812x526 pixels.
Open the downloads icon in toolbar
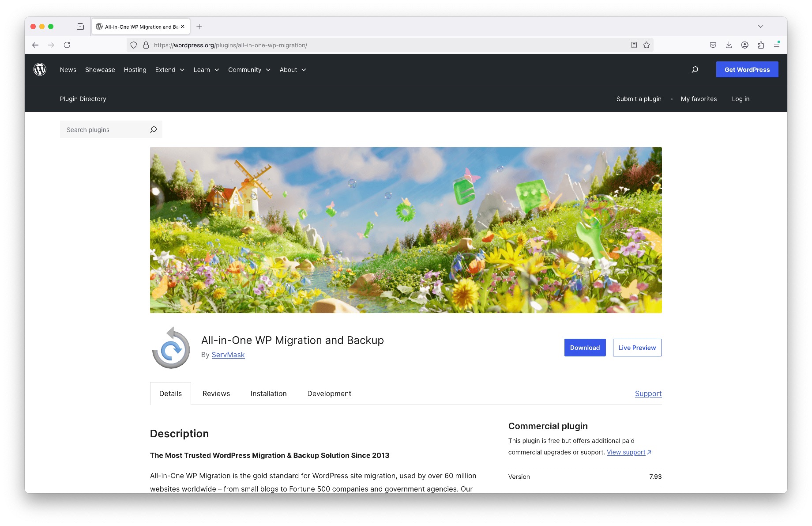(x=729, y=45)
